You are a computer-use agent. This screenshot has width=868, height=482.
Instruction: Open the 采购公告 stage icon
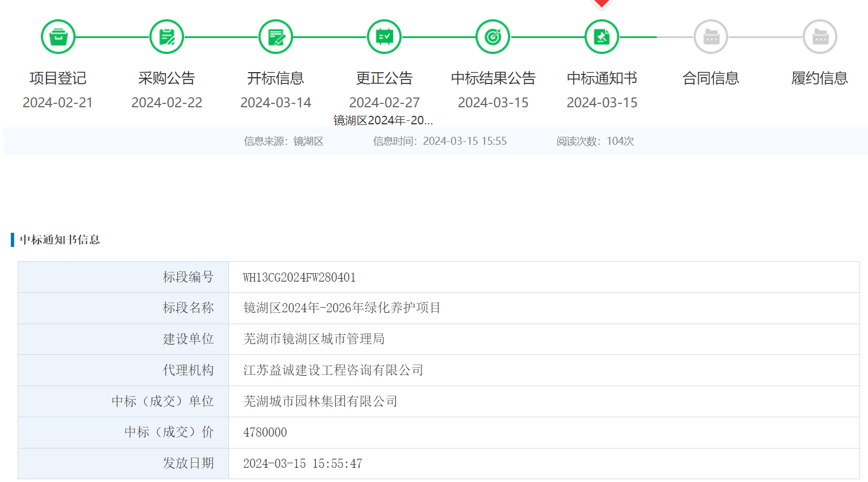pyautogui.click(x=166, y=37)
